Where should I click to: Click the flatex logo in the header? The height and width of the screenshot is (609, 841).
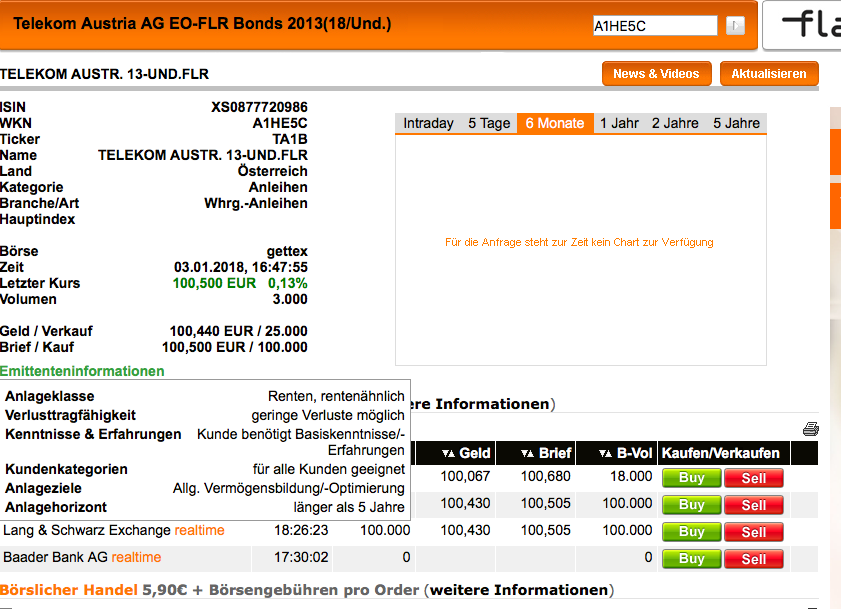pos(810,25)
